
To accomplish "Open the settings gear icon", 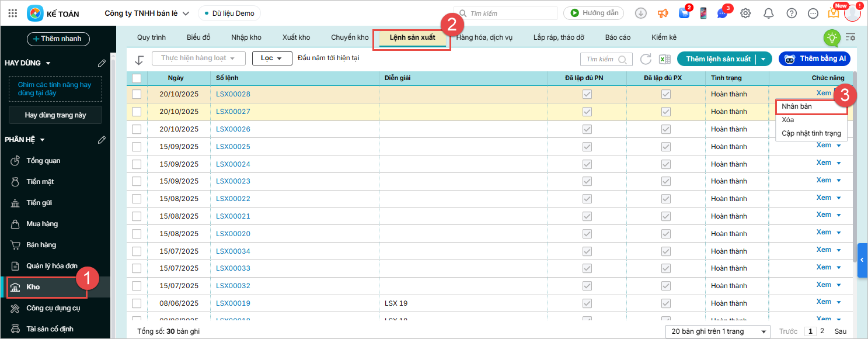I will pos(745,13).
